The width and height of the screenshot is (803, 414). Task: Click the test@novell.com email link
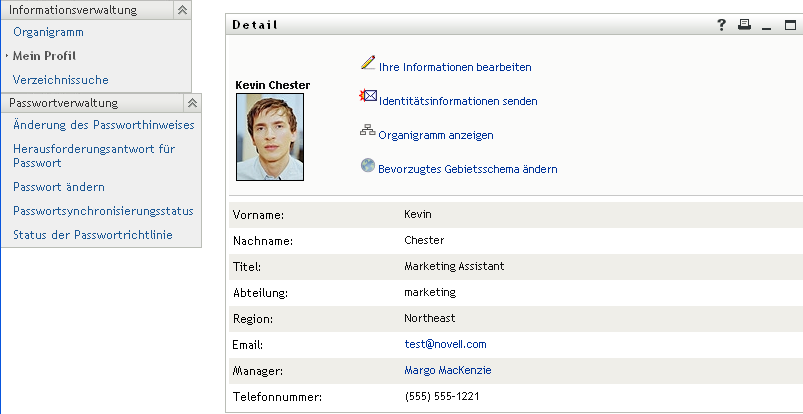(445, 344)
